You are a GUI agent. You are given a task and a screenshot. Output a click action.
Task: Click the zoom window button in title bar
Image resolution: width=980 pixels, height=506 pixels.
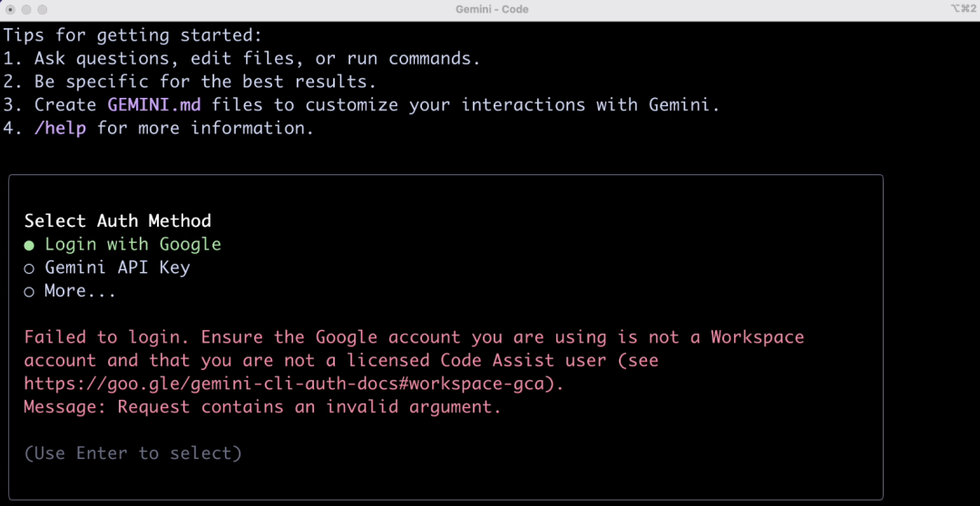42,9
